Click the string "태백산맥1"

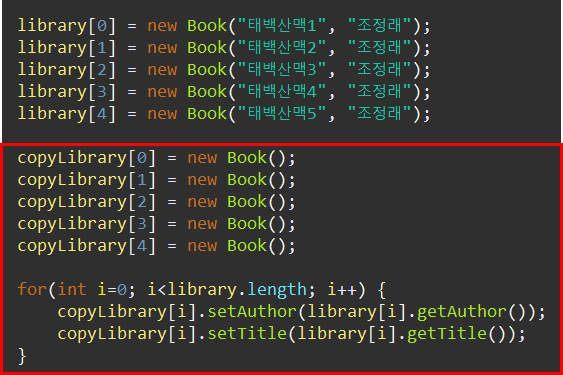[282, 26]
